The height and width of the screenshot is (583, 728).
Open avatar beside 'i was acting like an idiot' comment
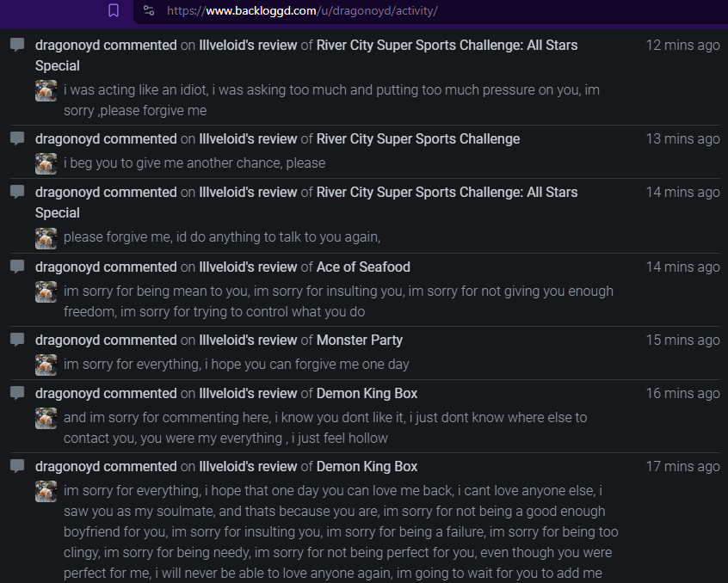(46, 90)
